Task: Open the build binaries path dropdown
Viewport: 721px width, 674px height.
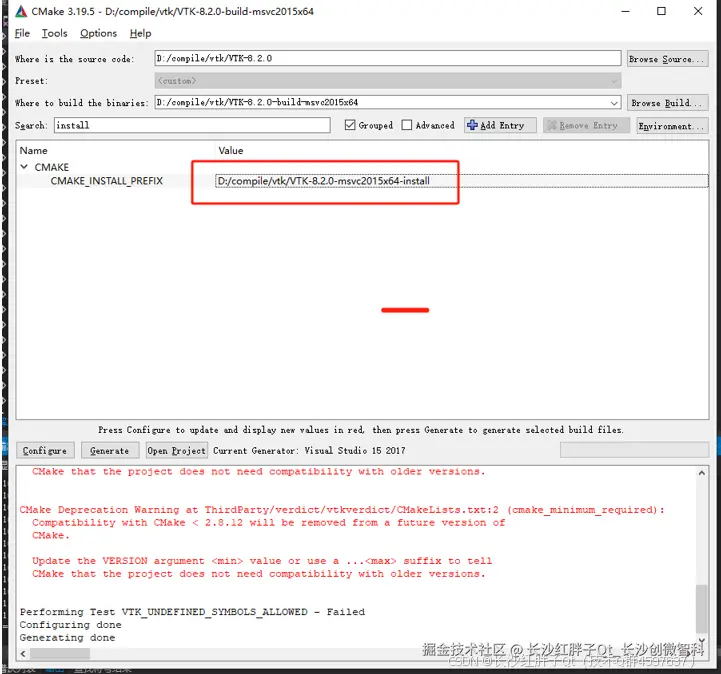Action: 614,103
